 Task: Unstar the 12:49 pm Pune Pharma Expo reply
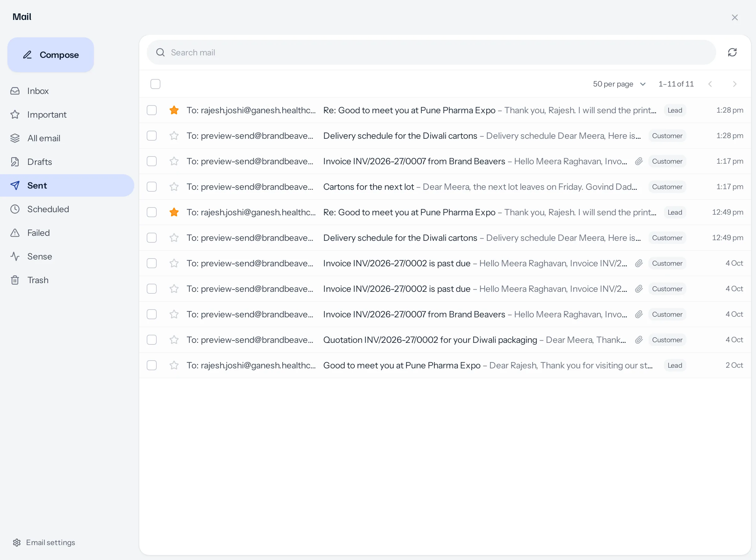pyautogui.click(x=174, y=212)
